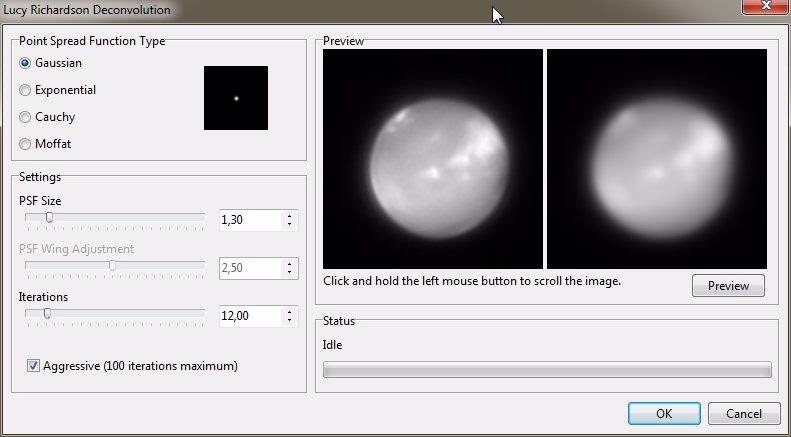This screenshot has width=791, height=437.
Task: Click the Iterations value field
Action: [x=250, y=316]
